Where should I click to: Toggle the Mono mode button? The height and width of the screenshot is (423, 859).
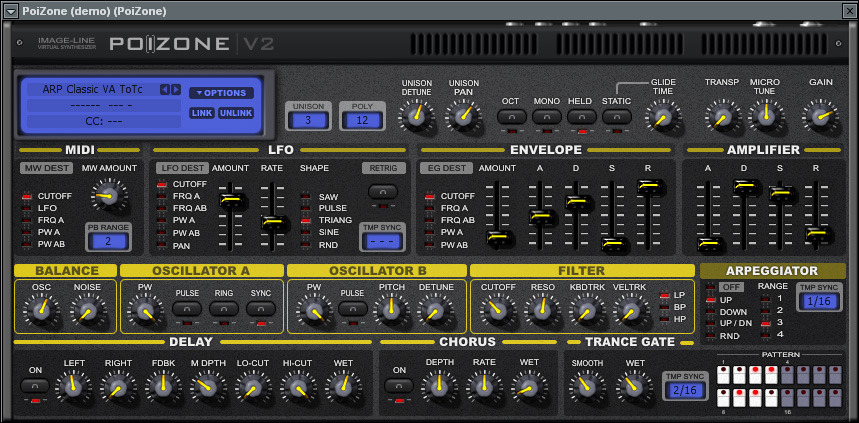tap(547, 117)
